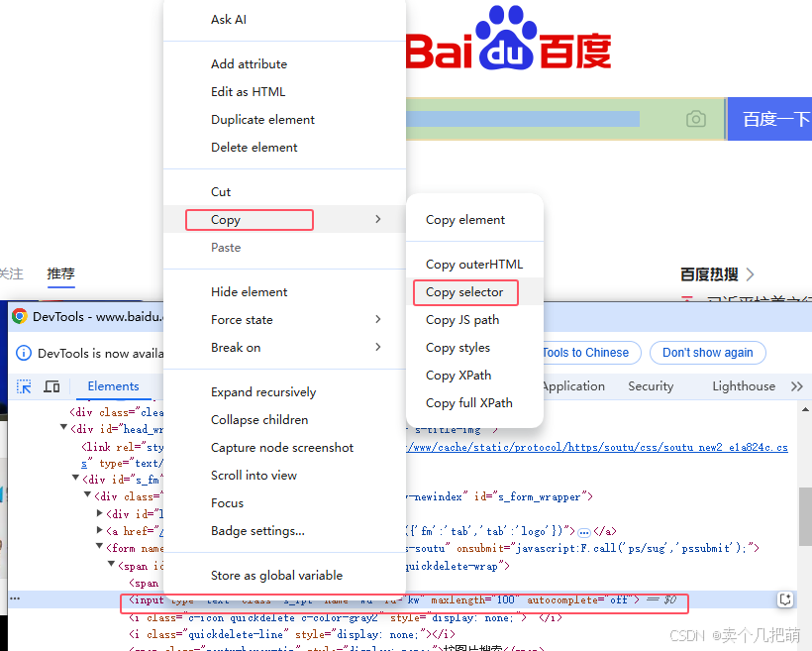Select Copy selector
Screen dimensions: 812x651
click(465, 292)
